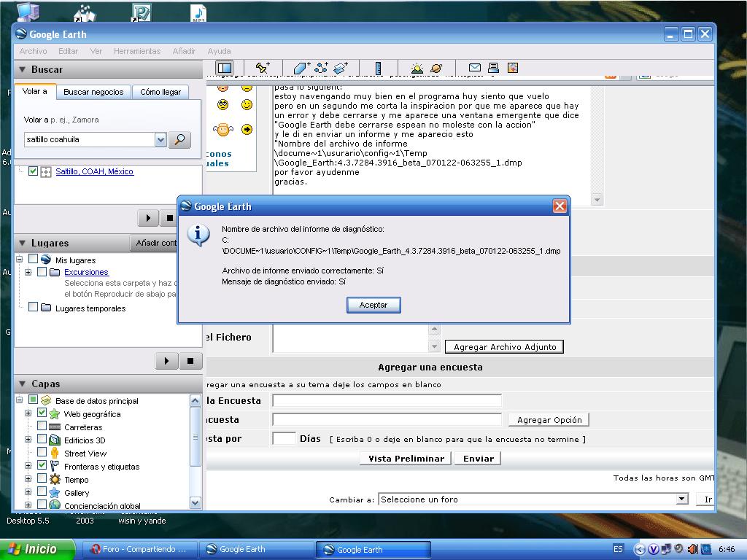Open the Saltillo, COAH, México link
747x560 pixels.
94,171
